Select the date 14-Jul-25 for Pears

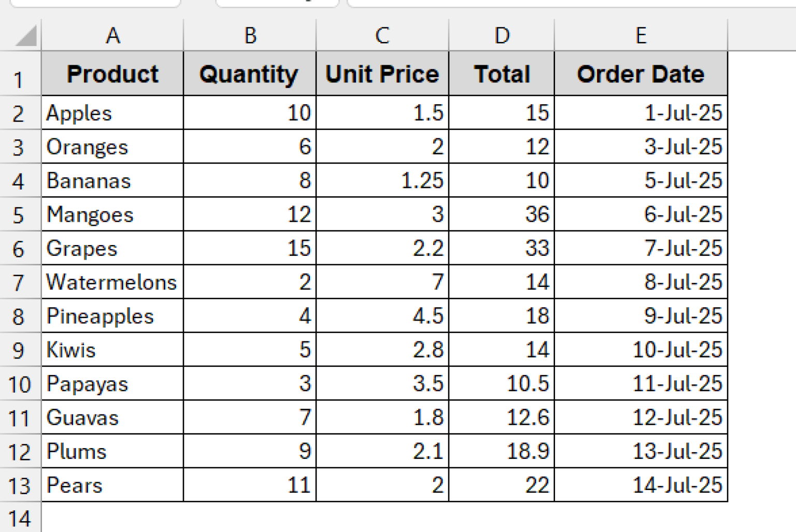pyautogui.click(x=641, y=485)
